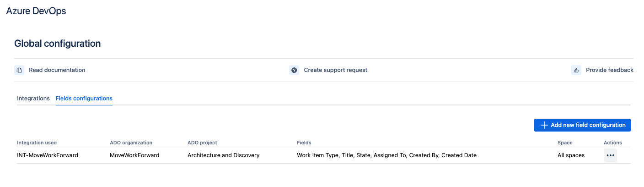The width and height of the screenshot is (644, 187).
Task: Click the ADO organization column header
Action: click(x=131, y=143)
